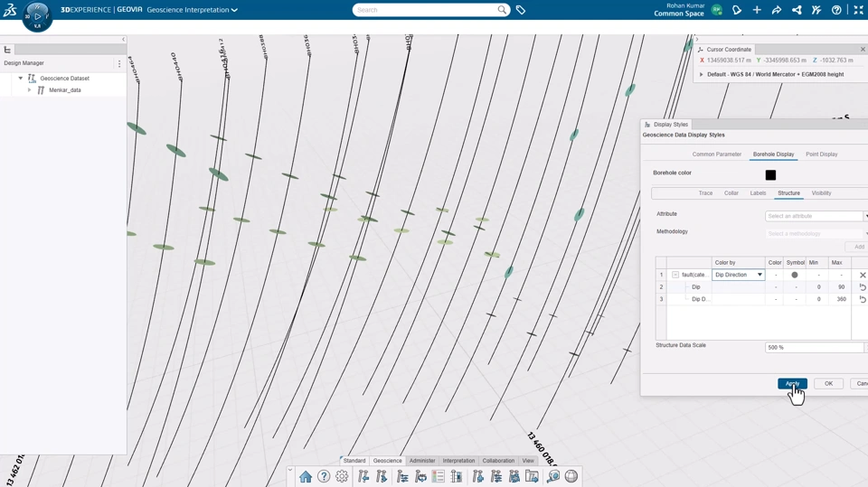Viewport: 868px width, 487px height.
Task: Click the share arrow icon in top bar
Action: pyautogui.click(x=777, y=10)
